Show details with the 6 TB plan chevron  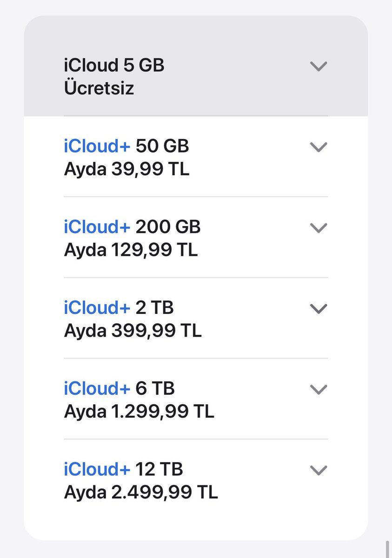pos(319,390)
